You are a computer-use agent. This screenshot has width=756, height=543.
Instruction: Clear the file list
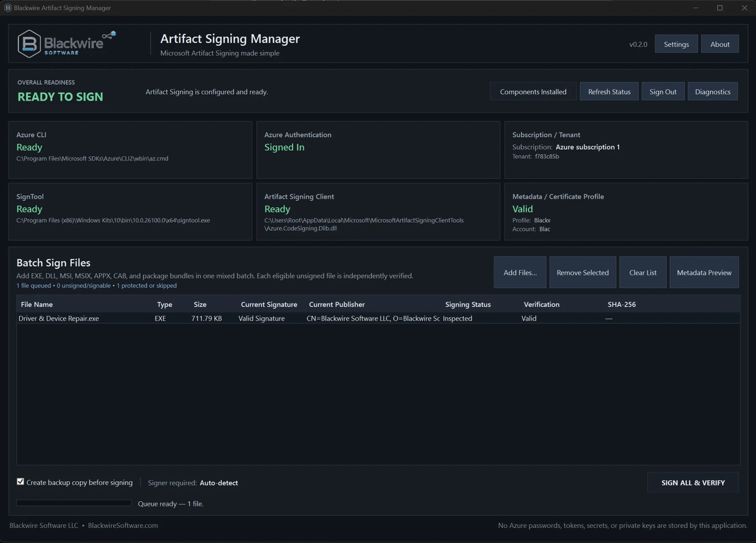pyautogui.click(x=643, y=272)
